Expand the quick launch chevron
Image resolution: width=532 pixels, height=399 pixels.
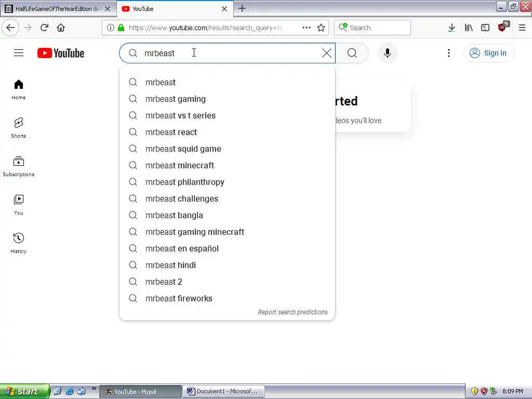tap(94, 388)
